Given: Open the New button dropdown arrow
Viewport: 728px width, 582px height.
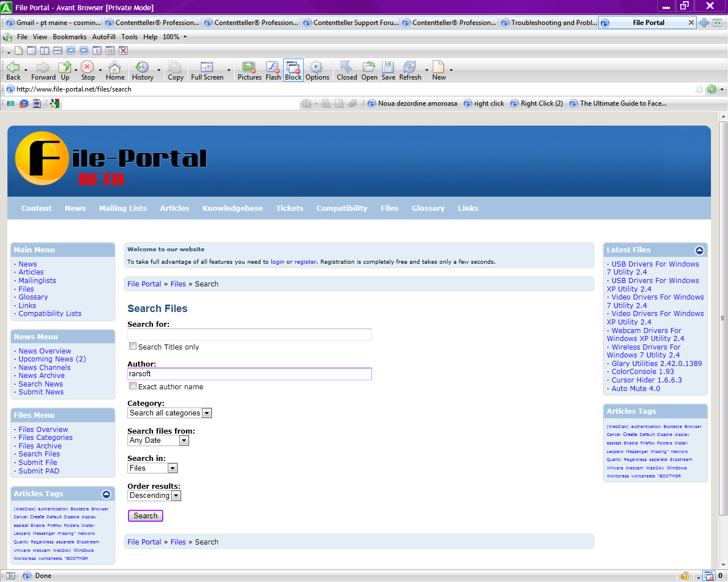Looking at the screenshot, I should click(451, 70).
